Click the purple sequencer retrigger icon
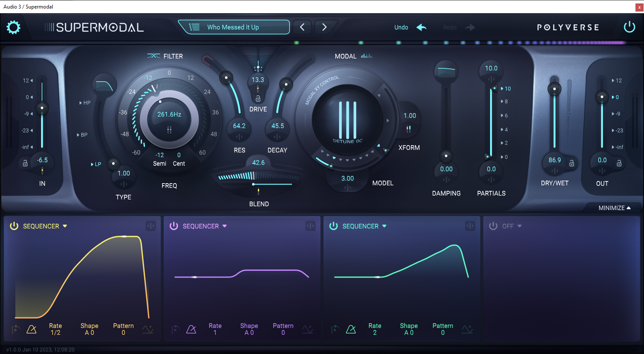 [175, 329]
